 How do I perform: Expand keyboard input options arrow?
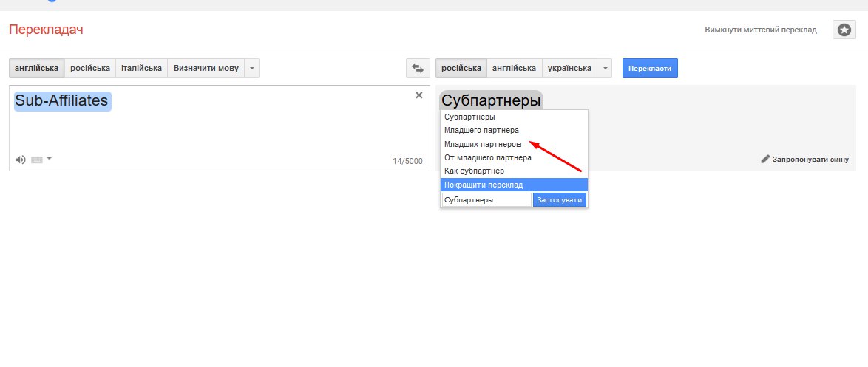click(x=50, y=159)
